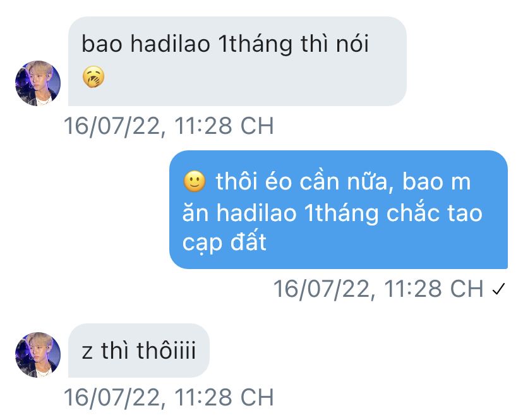Click the yawning emoji in the first message
The height and width of the screenshot is (420, 523).
coord(93,77)
